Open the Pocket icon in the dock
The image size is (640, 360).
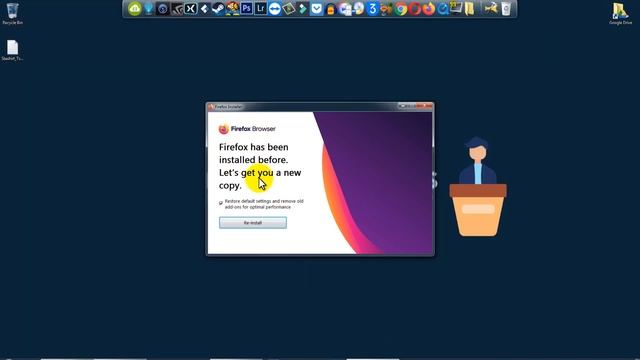pyautogui.click(x=316, y=9)
